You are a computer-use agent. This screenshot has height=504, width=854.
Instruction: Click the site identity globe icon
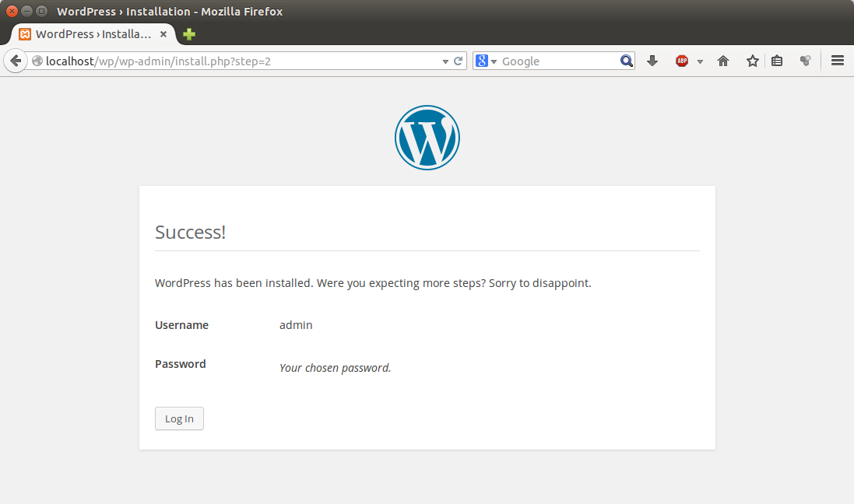tap(37, 61)
